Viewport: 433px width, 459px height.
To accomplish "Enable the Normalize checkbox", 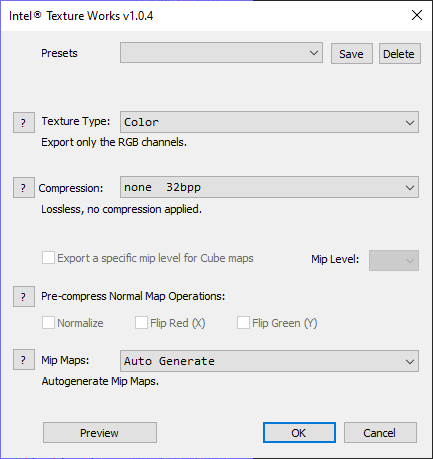I will tap(48, 323).
